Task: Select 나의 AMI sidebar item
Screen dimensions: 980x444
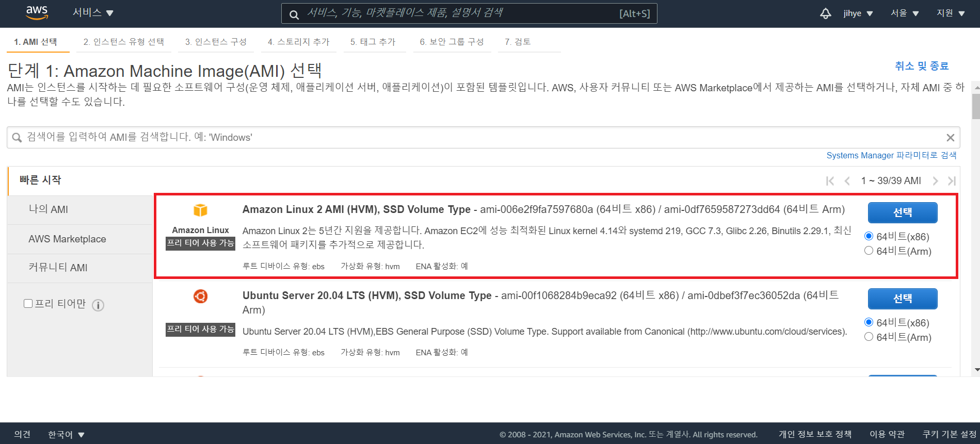Action: (x=80, y=209)
